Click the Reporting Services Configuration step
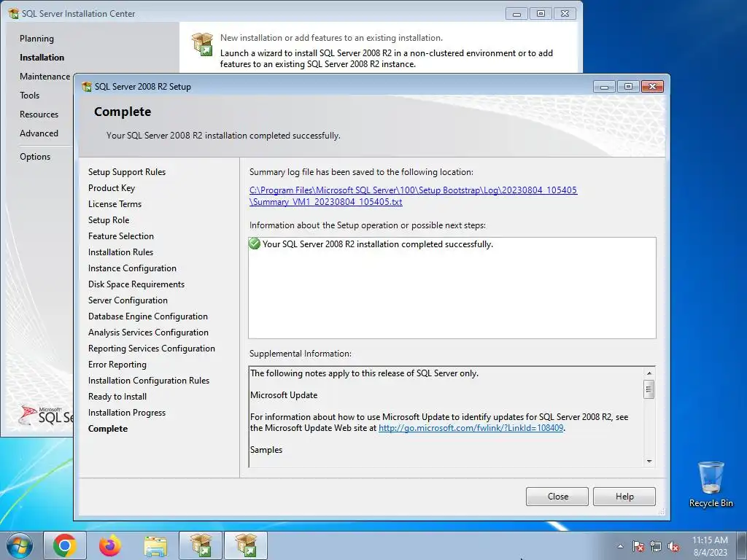 pyautogui.click(x=152, y=349)
